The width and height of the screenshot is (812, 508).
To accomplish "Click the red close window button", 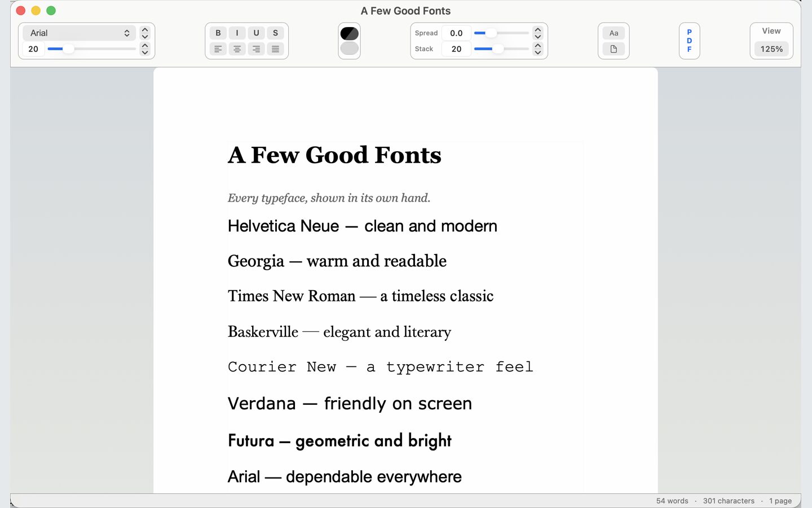I will (x=21, y=11).
